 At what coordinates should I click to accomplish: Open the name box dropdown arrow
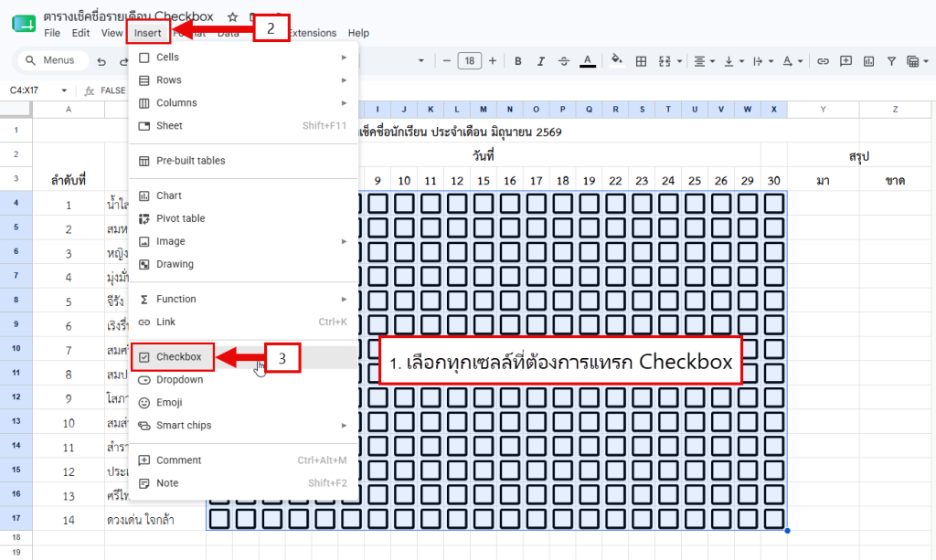click(x=64, y=90)
